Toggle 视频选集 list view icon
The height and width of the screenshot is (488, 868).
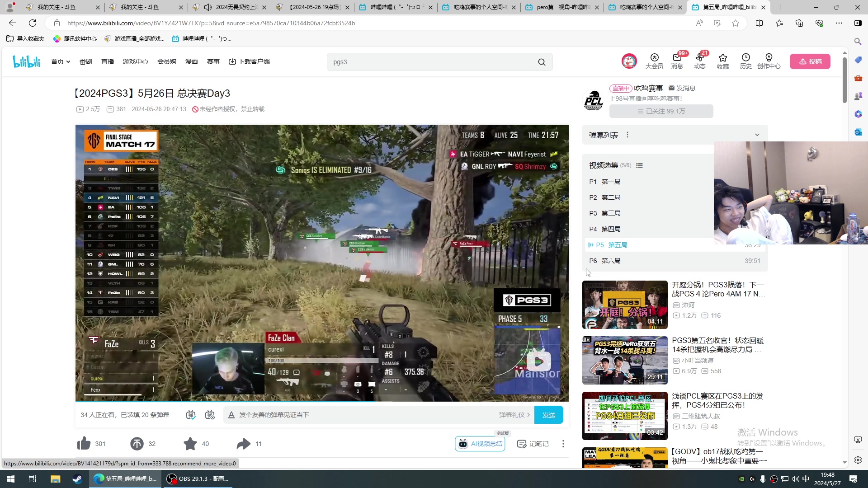(639, 165)
